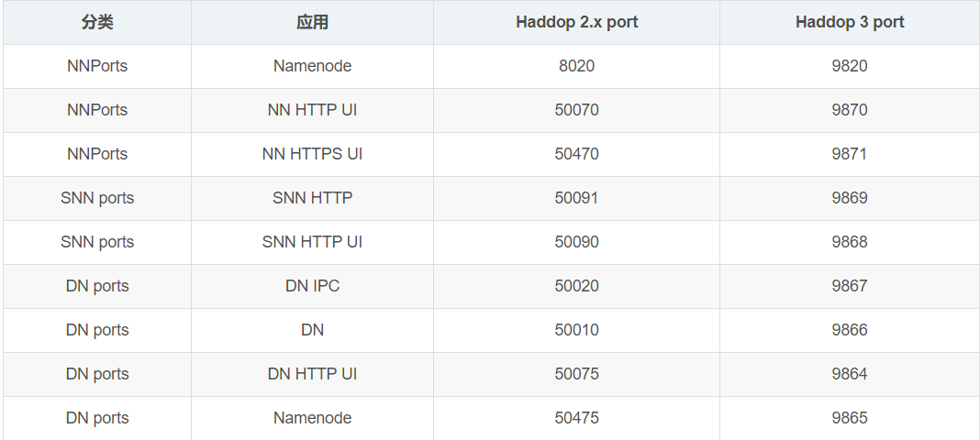Click NNPorts in the Namenode 8020 row
The image size is (980, 440).
[x=97, y=66]
